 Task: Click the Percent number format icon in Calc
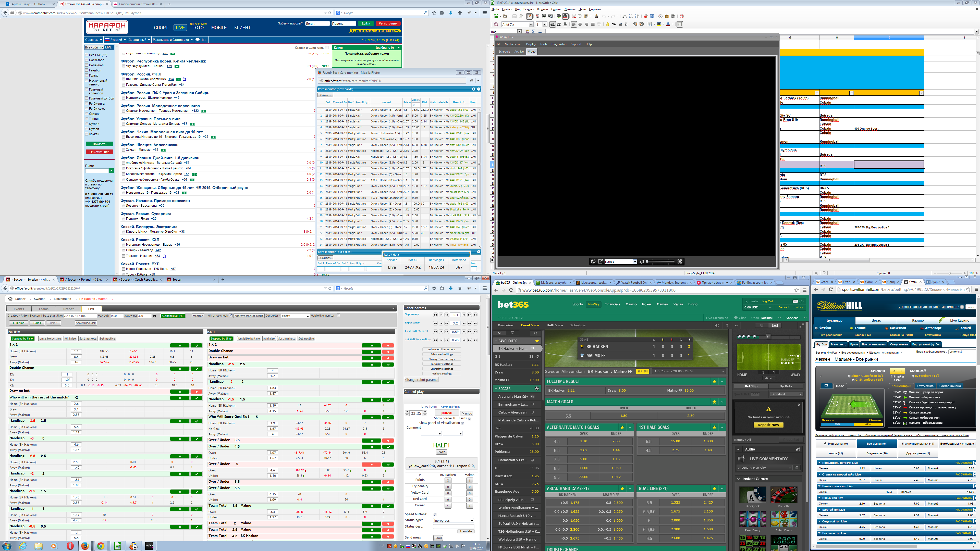pos(614,24)
